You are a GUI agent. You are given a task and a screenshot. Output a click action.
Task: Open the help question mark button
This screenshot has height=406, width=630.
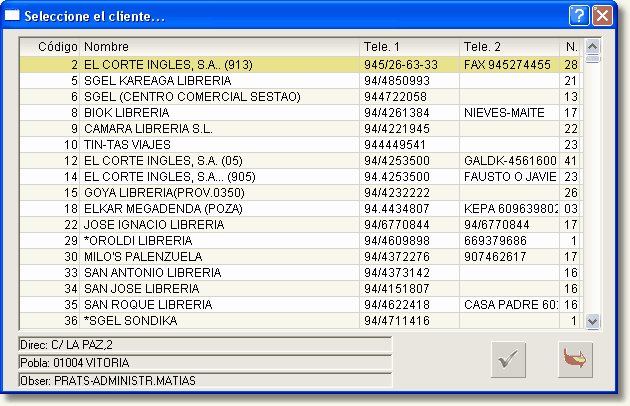(x=579, y=16)
